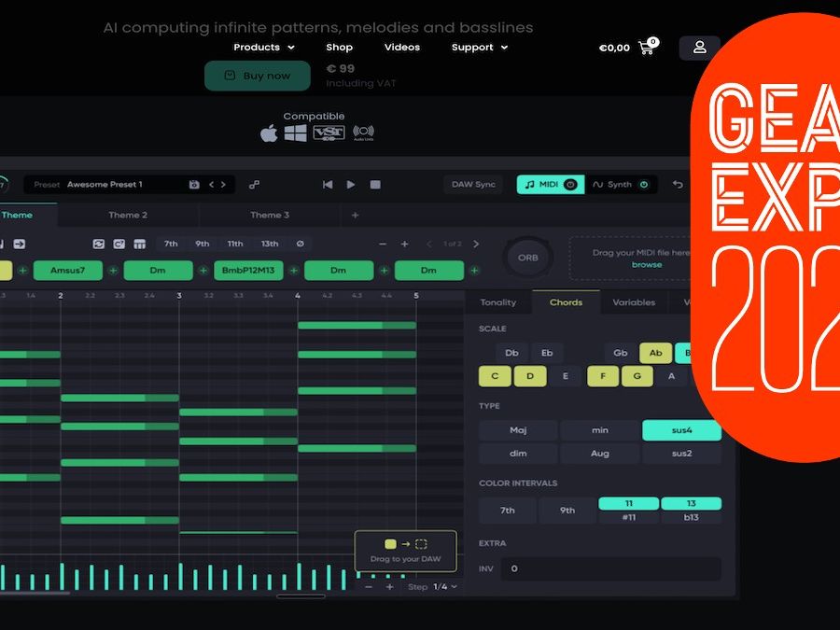Skip to start transport button

(x=328, y=184)
